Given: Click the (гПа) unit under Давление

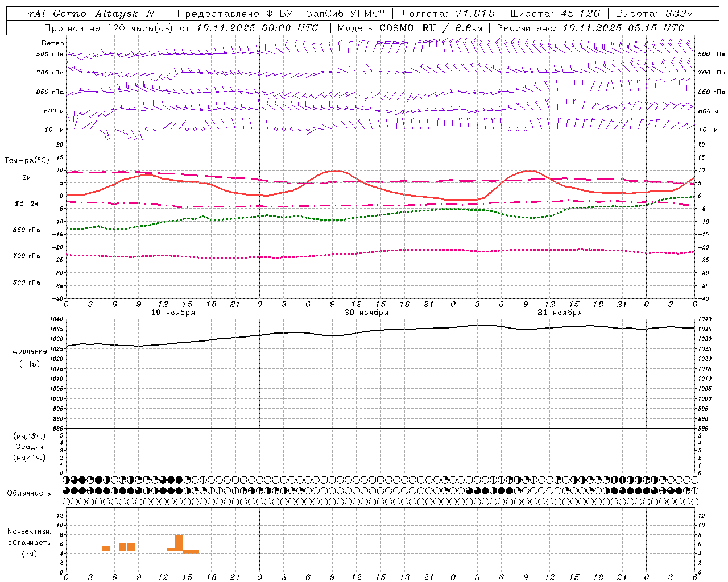Looking at the screenshot, I should [30, 364].
